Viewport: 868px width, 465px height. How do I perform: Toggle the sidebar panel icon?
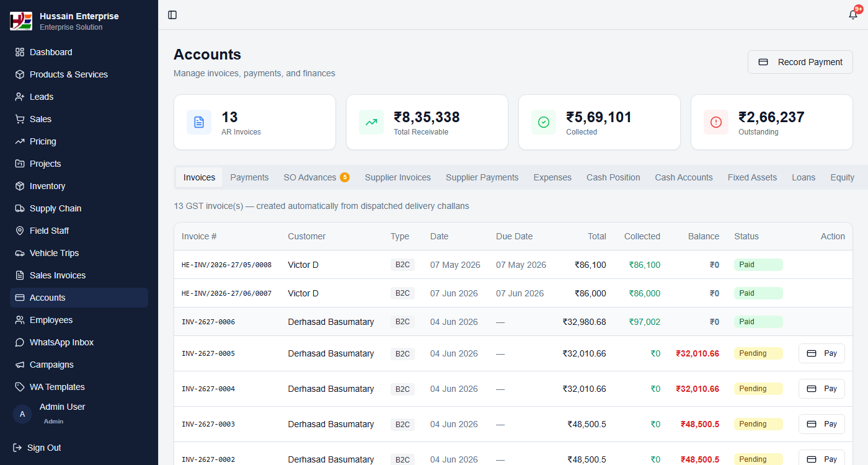(172, 15)
